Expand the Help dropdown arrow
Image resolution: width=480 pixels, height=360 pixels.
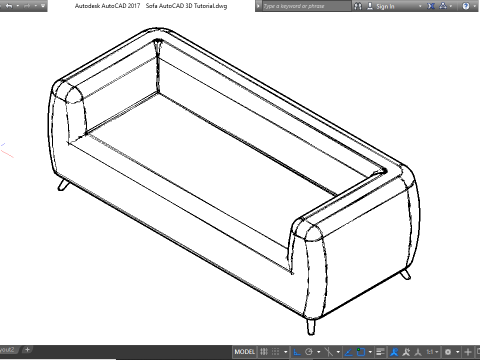click(474, 6)
